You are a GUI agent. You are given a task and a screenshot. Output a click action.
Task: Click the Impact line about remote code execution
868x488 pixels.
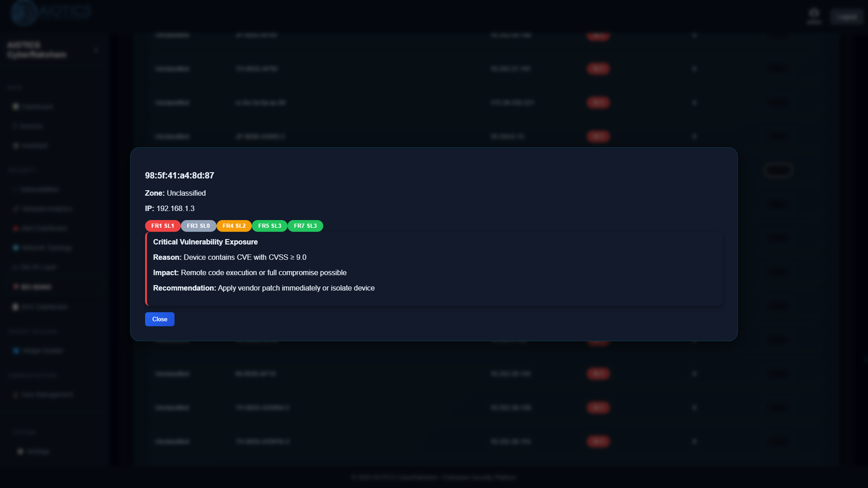point(250,273)
